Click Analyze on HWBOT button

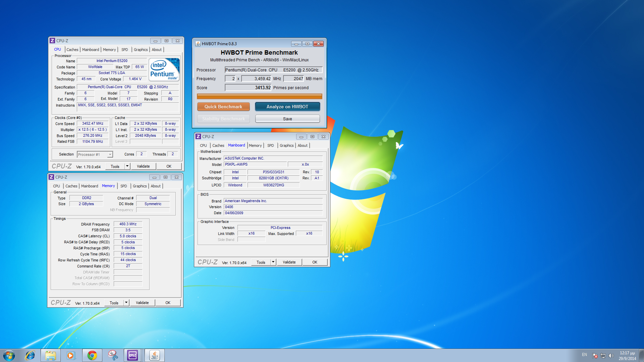(x=287, y=107)
